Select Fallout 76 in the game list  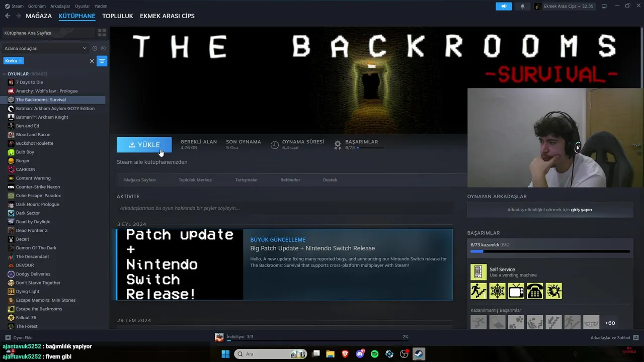(x=26, y=318)
